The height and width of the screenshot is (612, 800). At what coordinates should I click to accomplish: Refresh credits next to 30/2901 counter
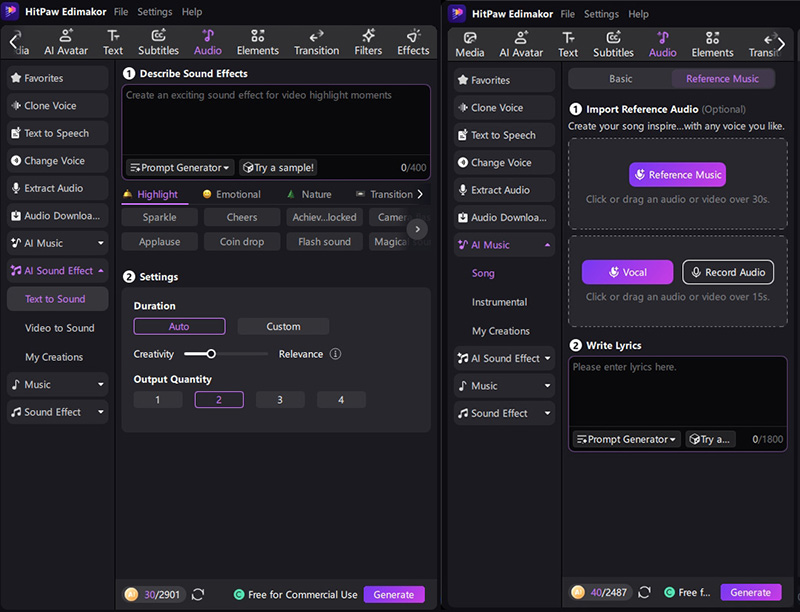pos(198,594)
